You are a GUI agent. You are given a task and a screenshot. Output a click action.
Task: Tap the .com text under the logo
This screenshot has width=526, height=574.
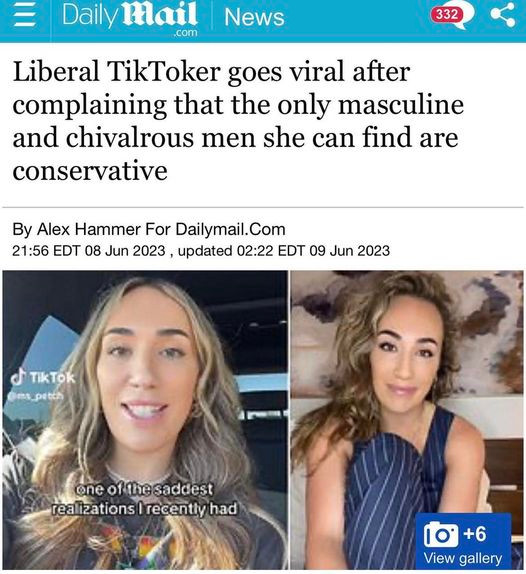tap(185, 33)
